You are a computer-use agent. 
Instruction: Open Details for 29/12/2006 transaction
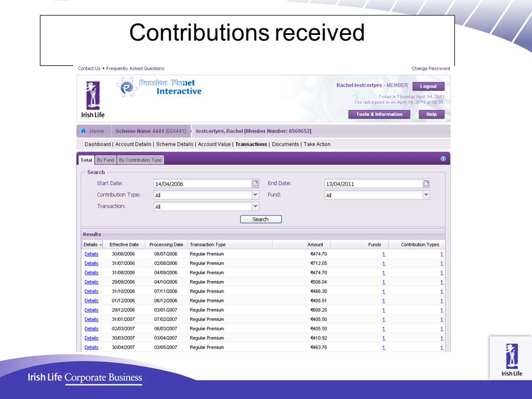[x=91, y=310]
